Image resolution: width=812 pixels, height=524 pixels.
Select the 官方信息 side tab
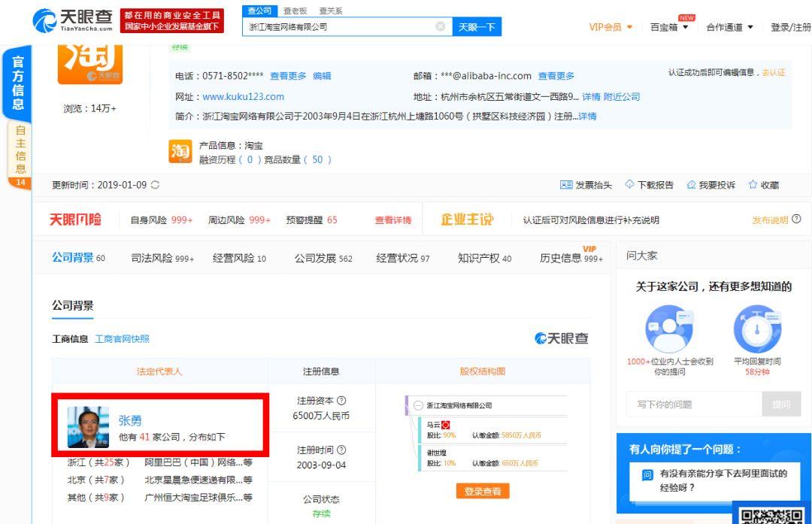[x=18, y=83]
